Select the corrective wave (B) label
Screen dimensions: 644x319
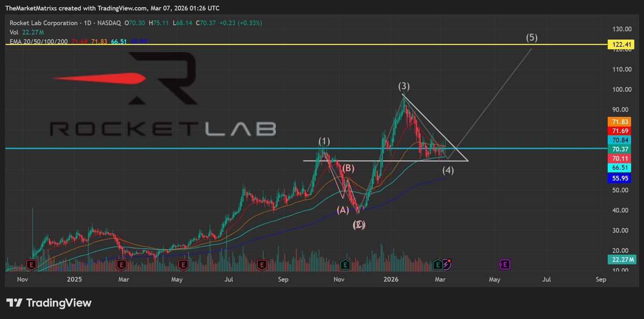pos(348,169)
